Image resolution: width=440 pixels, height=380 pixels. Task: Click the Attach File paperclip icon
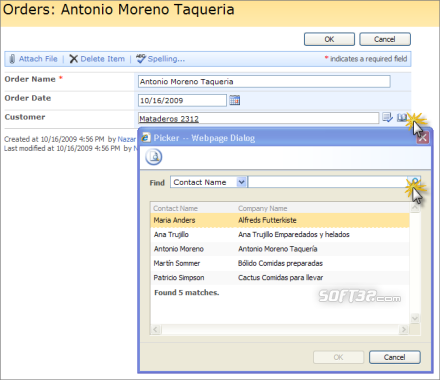[x=12, y=59]
